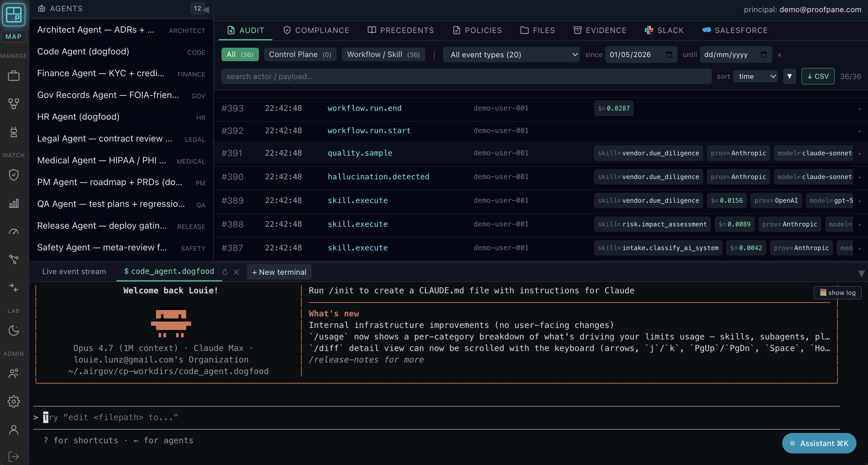868x465 pixels.
Task: Open the moon icon under Lab
Action: point(13,330)
